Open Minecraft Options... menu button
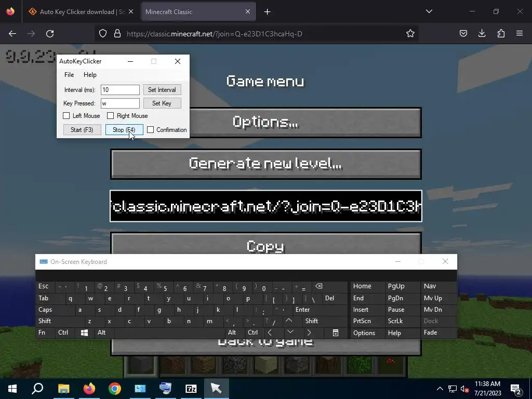Viewport: 532px width, 399px height. (266, 123)
